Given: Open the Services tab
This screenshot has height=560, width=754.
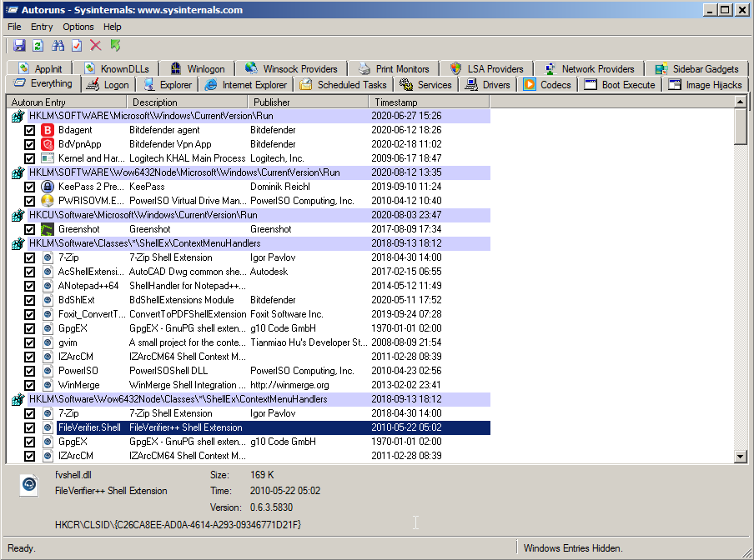Looking at the screenshot, I should [426, 85].
